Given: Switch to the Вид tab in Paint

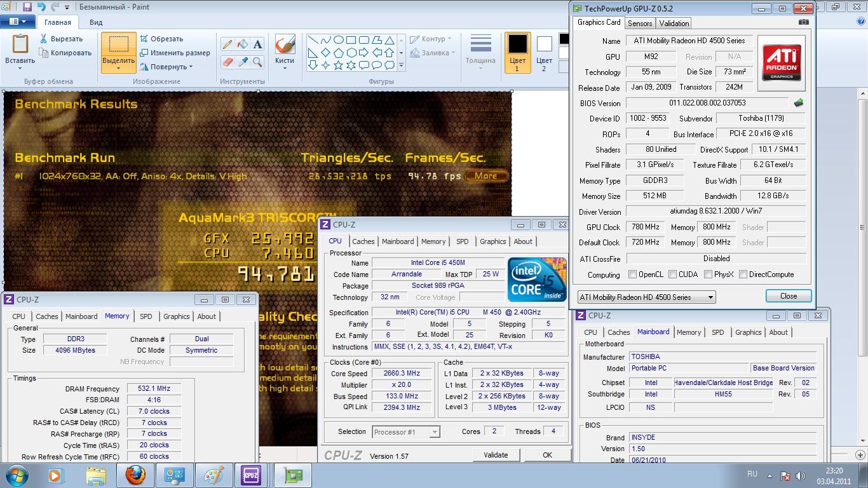Looking at the screenshot, I should pyautogui.click(x=96, y=22).
